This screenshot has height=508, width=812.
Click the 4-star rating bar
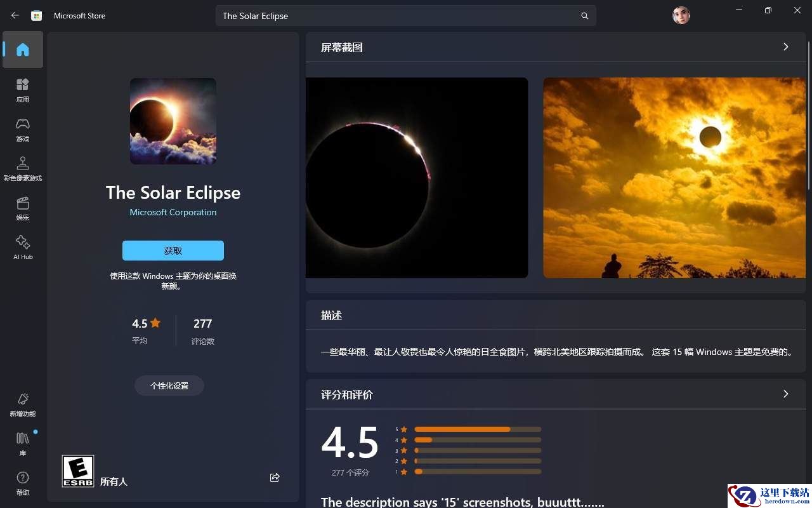pos(478,440)
